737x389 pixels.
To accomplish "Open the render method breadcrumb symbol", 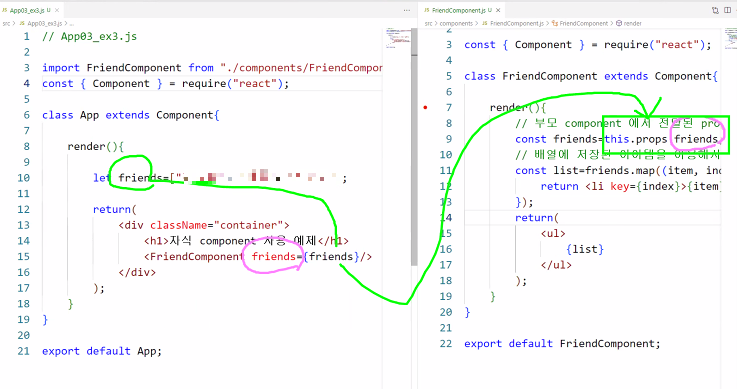I will pos(632,23).
